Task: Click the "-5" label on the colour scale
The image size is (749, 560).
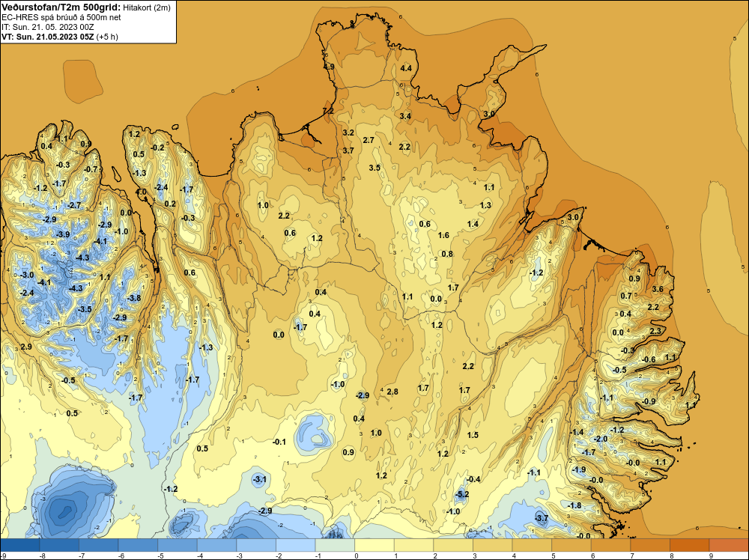Action: (160, 556)
